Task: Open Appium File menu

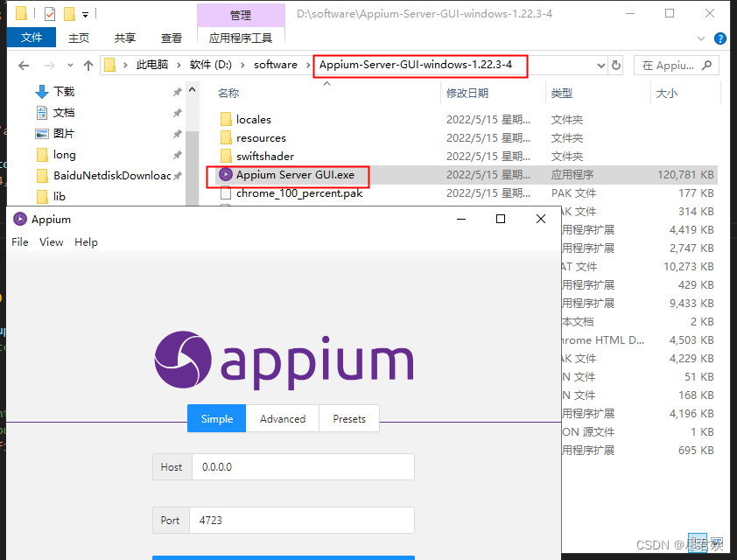Action: click(20, 242)
